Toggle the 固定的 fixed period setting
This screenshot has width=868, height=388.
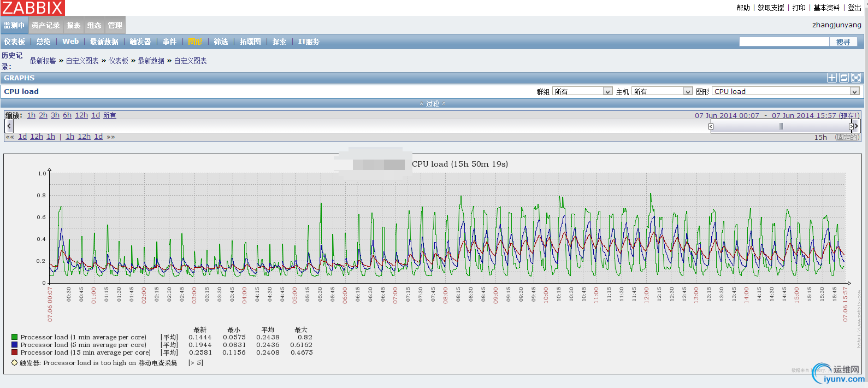[847, 137]
